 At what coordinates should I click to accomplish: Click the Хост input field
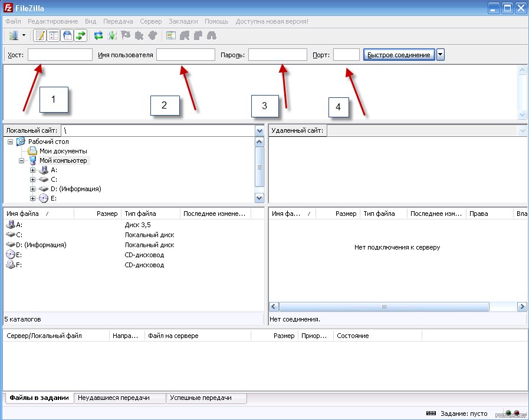(60, 55)
